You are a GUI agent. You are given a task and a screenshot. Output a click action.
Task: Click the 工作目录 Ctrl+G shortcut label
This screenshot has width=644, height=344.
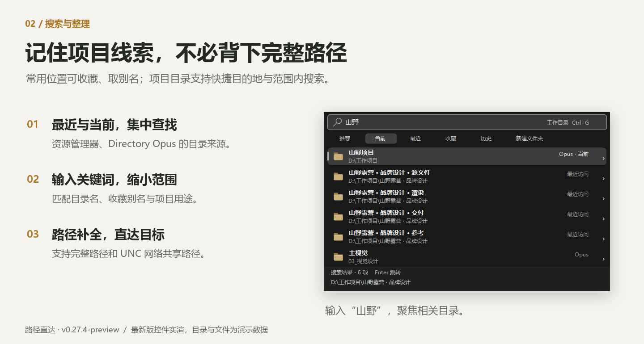click(568, 122)
